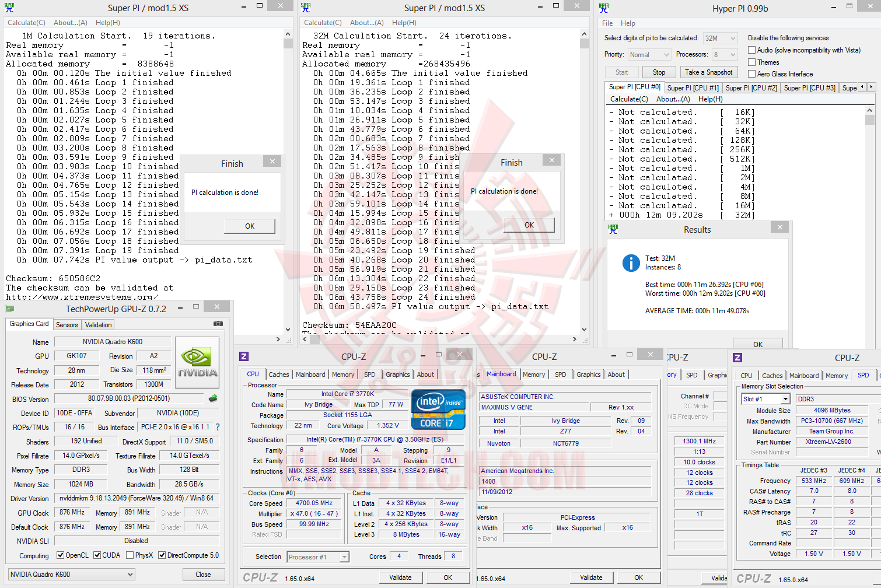Open the Processor #1 selection dropdown
Image resolution: width=881 pixels, height=588 pixels.
point(318,557)
